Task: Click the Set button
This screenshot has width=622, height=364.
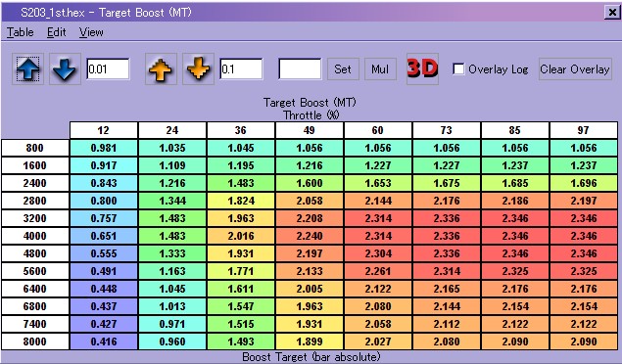Action: (x=343, y=69)
